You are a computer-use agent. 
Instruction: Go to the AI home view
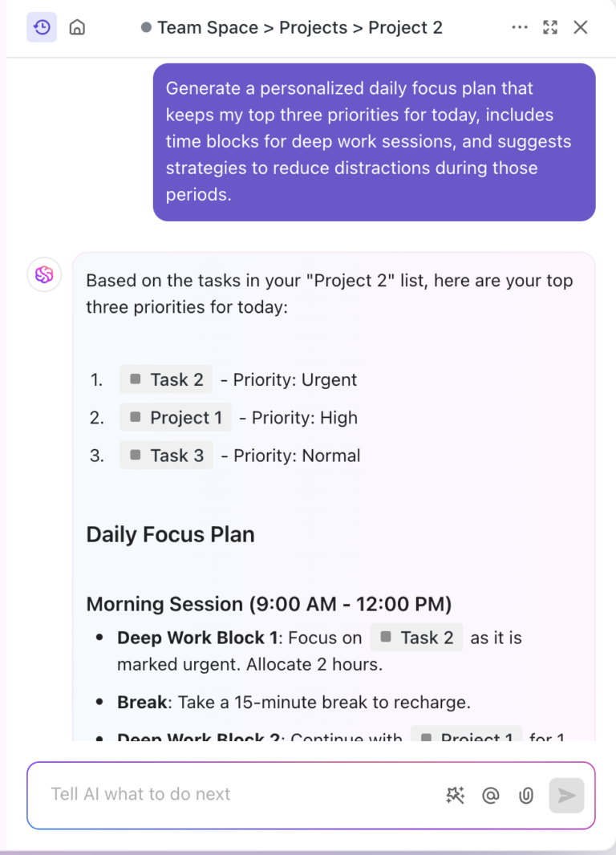click(x=77, y=27)
